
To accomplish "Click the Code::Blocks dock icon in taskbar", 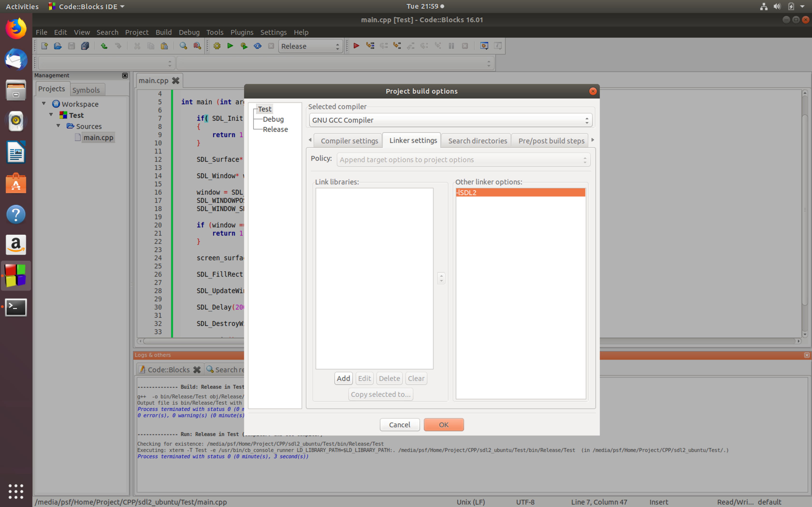I will coord(16,275).
